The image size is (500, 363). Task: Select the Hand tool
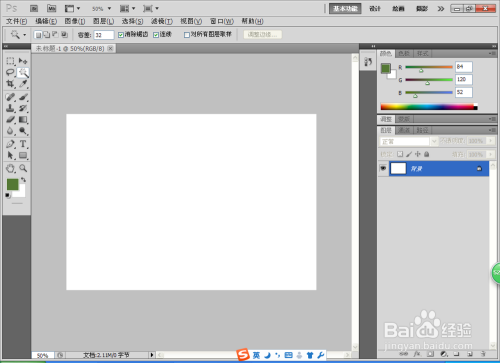point(10,168)
